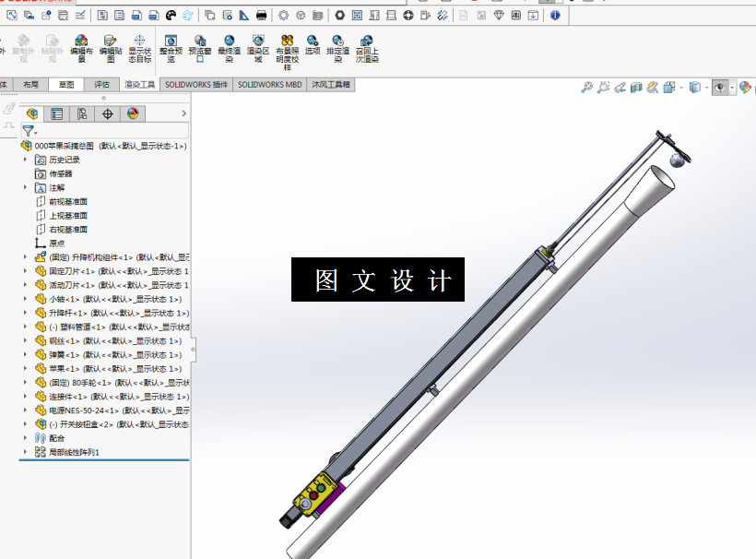The height and width of the screenshot is (559, 756).
Task: Open the display style dropdown arrow
Action: pyautogui.click(x=706, y=88)
